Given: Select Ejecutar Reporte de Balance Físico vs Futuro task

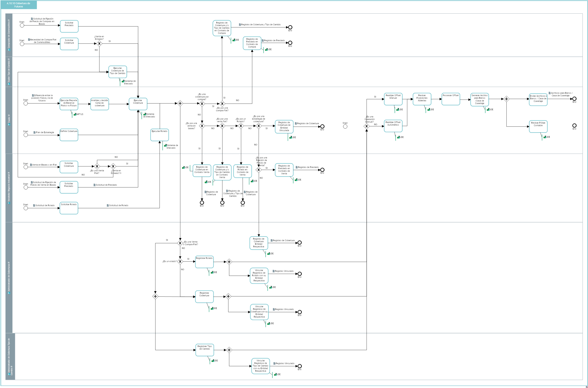Looking at the screenshot, I should (69, 104).
